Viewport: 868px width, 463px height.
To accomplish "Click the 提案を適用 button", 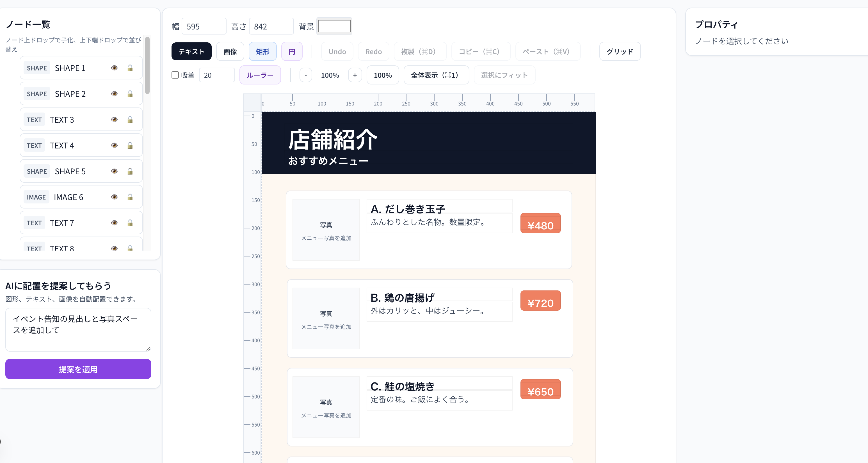I will 78,369.
